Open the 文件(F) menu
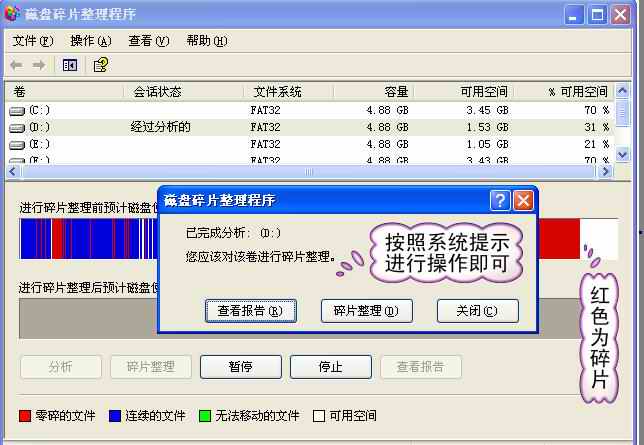Viewport: 644px width, 445px height. pyautogui.click(x=33, y=41)
